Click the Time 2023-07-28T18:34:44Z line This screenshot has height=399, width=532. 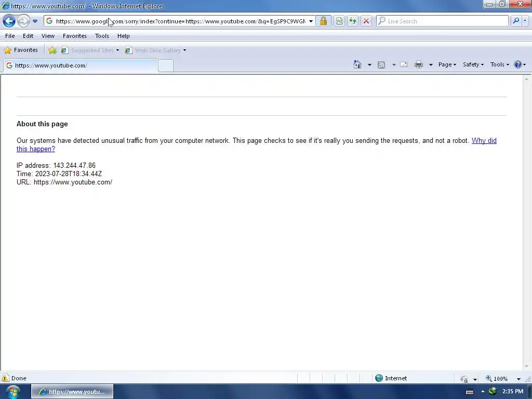coord(59,174)
